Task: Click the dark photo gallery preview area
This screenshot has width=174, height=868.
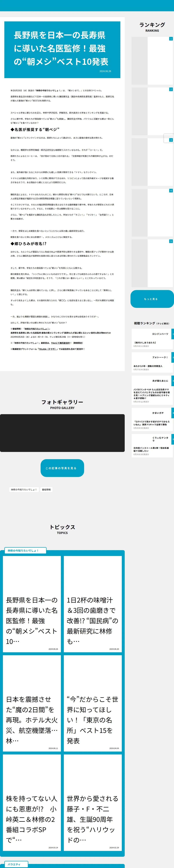Action: [x=62, y=433]
